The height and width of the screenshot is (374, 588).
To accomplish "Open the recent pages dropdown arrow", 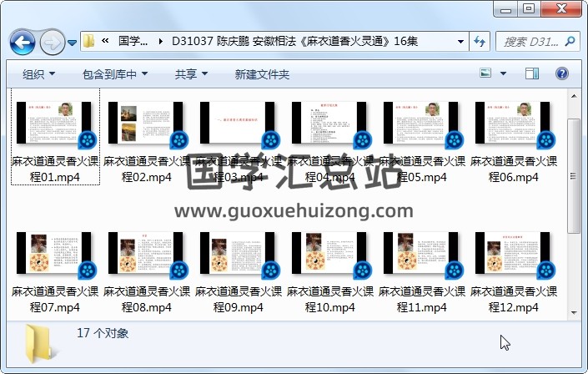I will click(73, 42).
